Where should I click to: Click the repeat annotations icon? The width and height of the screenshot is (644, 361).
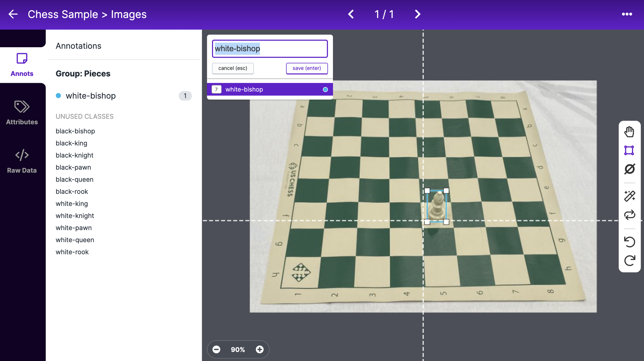[630, 215]
